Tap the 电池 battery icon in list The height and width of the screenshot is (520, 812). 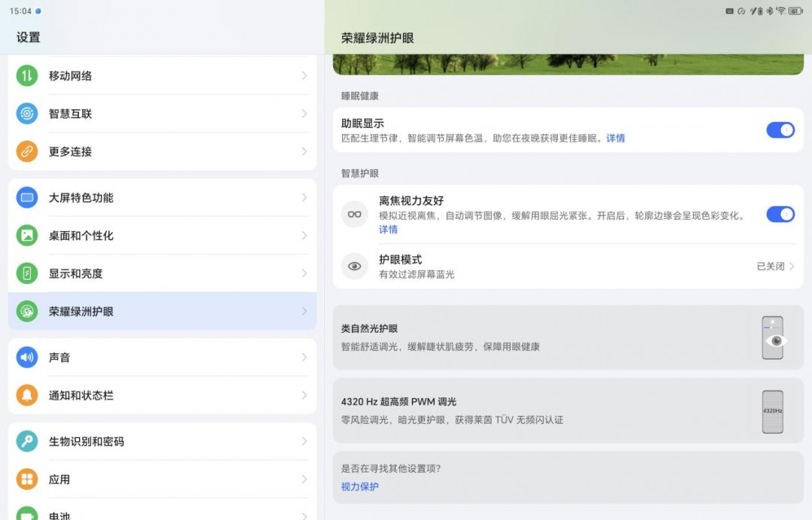pos(27,513)
